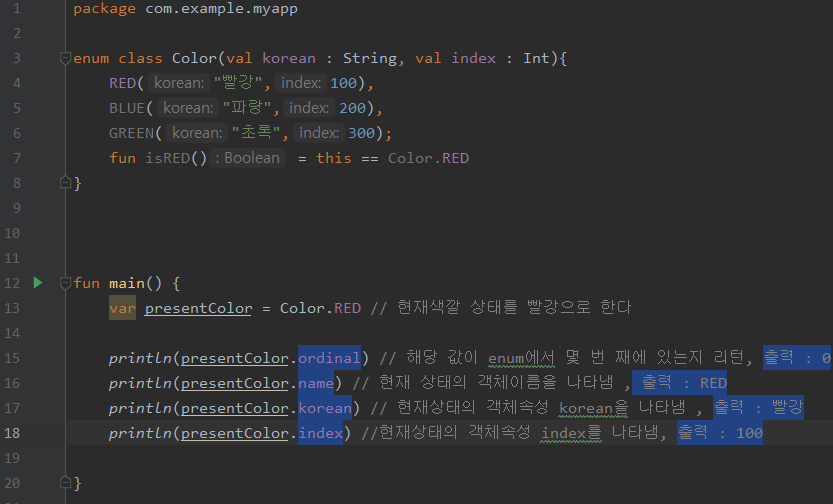Screen dimensions: 833x504
Task: Click the highlighted '출력 : 0' comment
Action: point(797,358)
